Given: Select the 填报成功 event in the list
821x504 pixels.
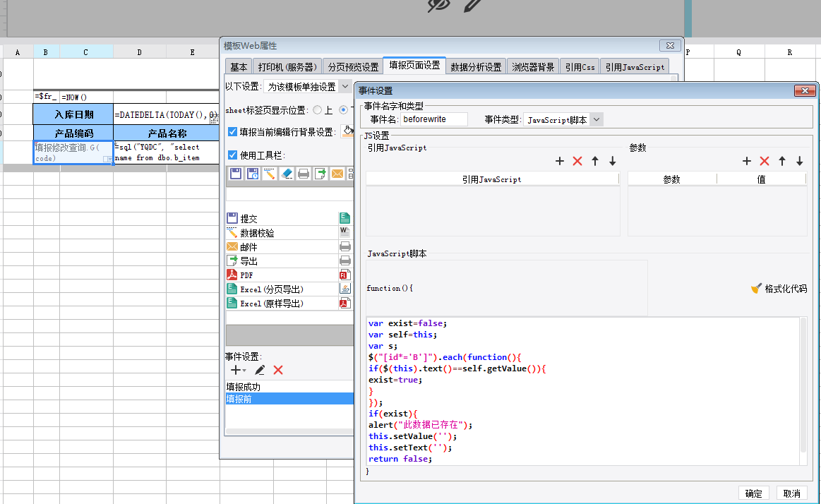Looking at the screenshot, I should point(289,387).
